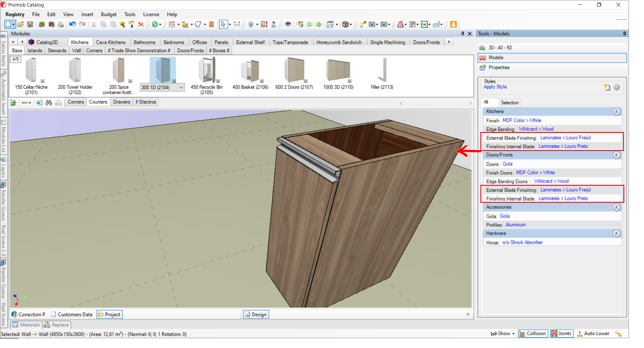Open the Show dropdown in status bar
The width and height of the screenshot is (644, 348).
click(x=503, y=334)
